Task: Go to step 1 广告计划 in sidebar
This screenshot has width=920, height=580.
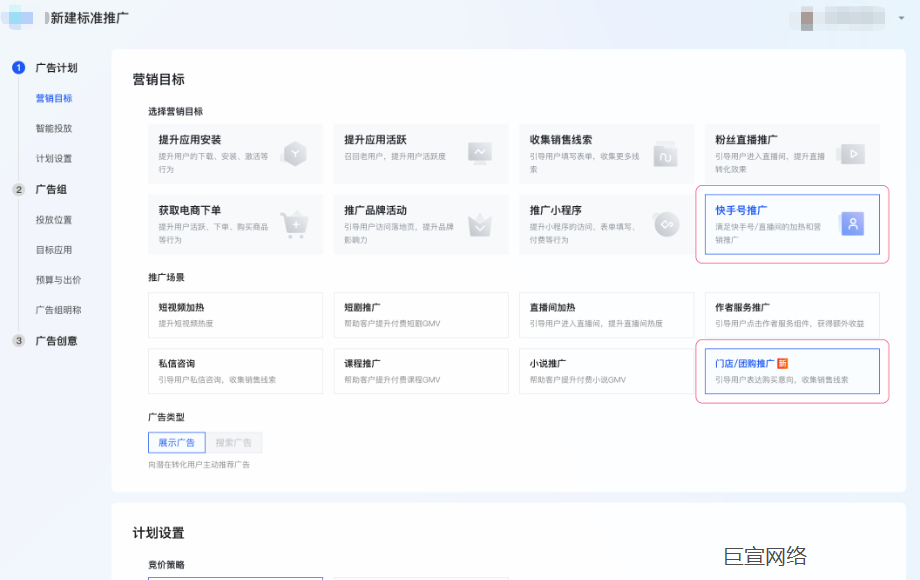Action: click(56, 68)
